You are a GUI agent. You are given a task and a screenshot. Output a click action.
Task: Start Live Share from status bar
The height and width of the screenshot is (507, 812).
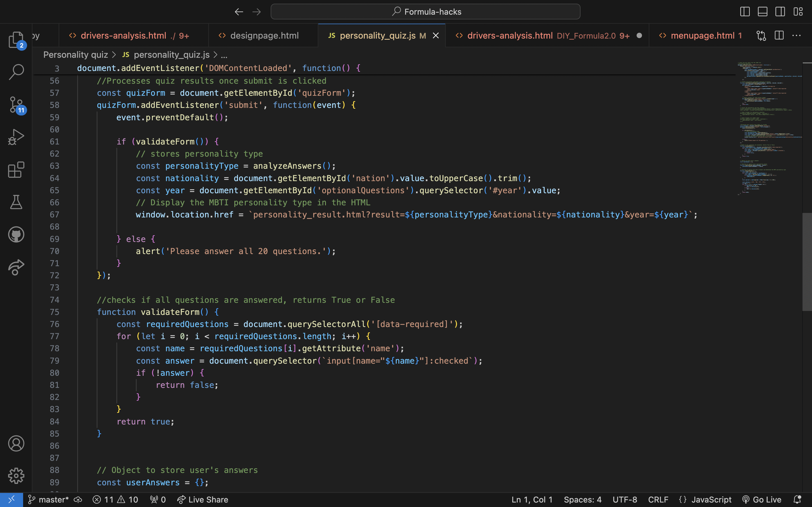point(203,500)
